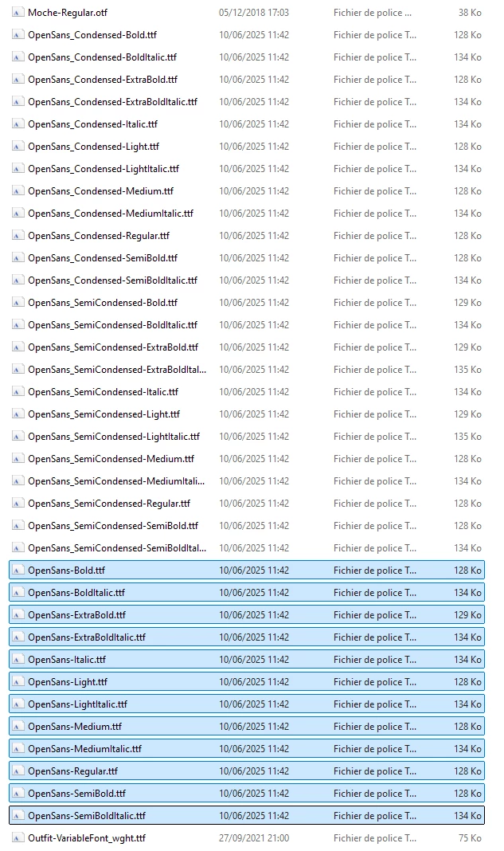This screenshot has height=851, width=504.
Task: Select file name OpenSans-MediumItalic.ttf
Action: (84, 748)
